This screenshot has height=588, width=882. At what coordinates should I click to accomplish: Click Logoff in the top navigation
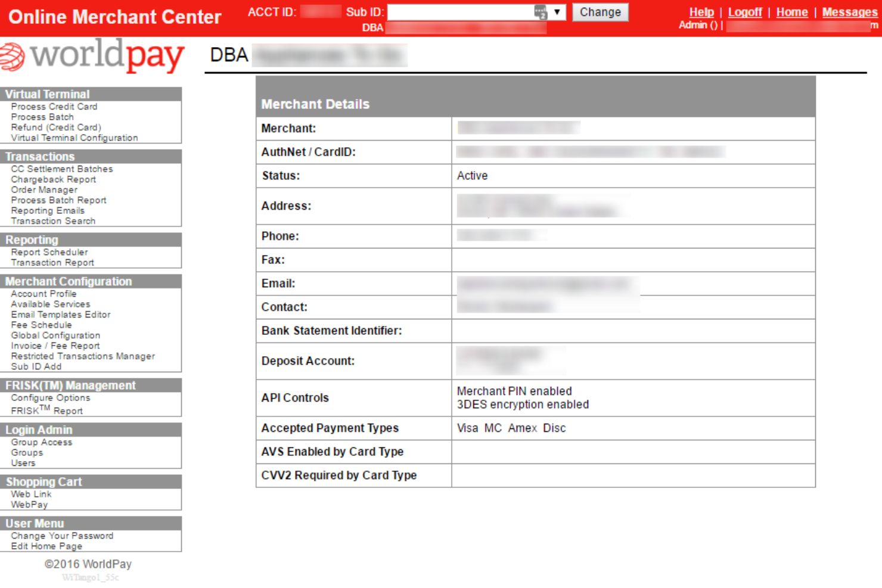tap(745, 12)
